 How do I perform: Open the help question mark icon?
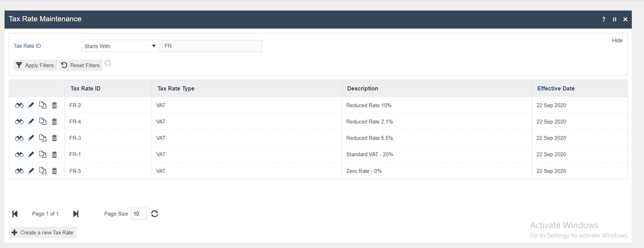coord(604,19)
